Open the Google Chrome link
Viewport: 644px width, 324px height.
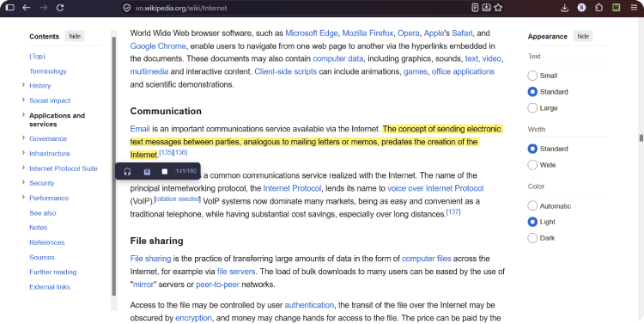pyautogui.click(x=158, y=46)
